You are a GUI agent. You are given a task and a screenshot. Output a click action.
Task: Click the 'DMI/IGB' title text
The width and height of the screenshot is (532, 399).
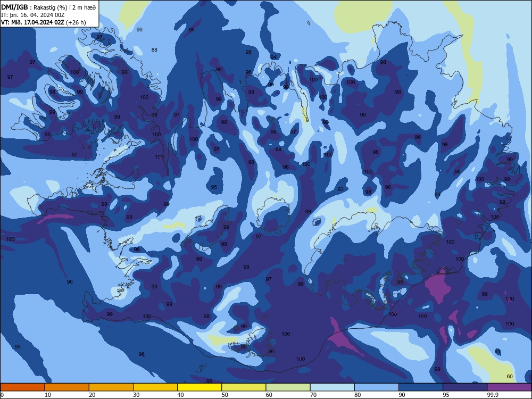pos(14,7)
